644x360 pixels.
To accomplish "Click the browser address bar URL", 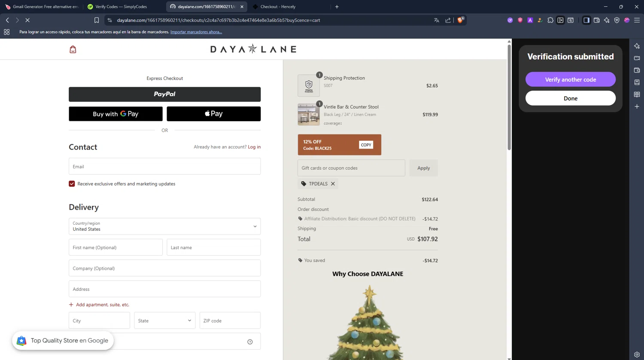I will coord(219,20).
